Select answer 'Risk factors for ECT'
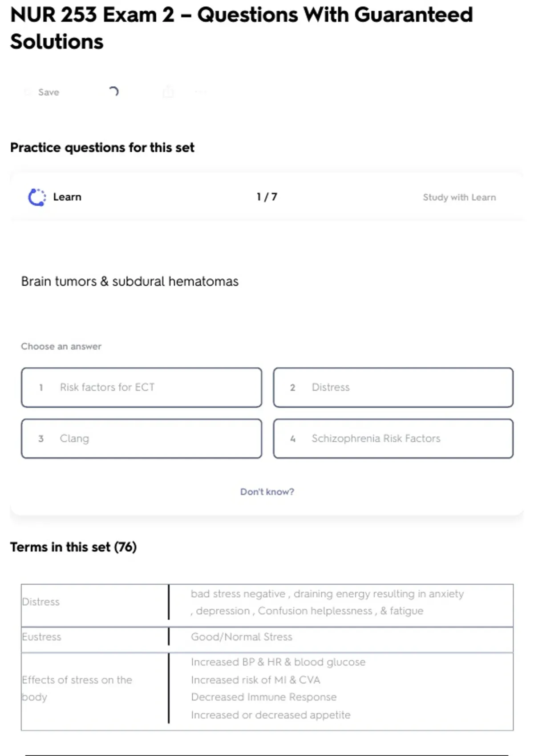534x756 pixels. (142, 387)
